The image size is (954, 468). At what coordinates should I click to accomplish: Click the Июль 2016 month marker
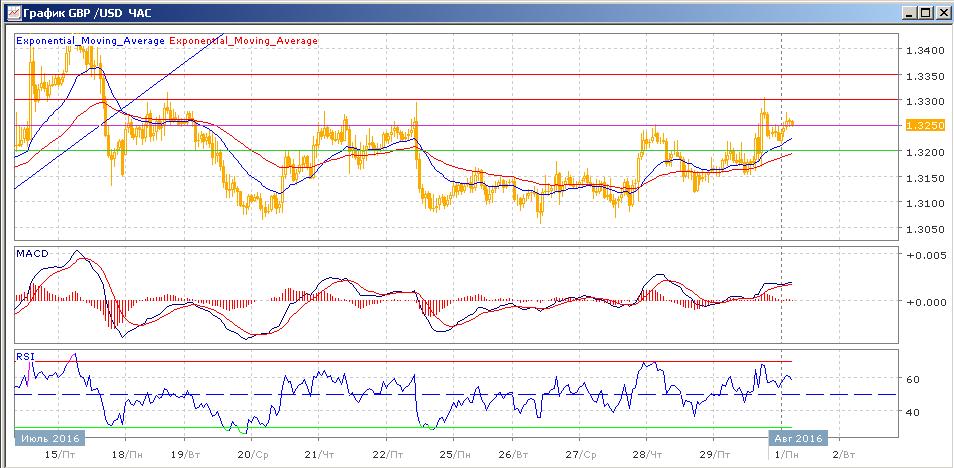click(50, 437)
